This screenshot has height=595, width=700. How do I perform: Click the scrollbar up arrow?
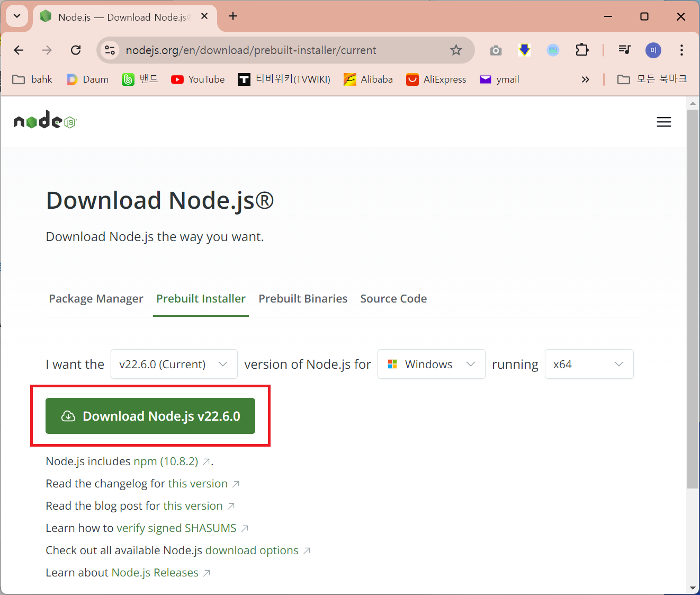coord(693,103)
